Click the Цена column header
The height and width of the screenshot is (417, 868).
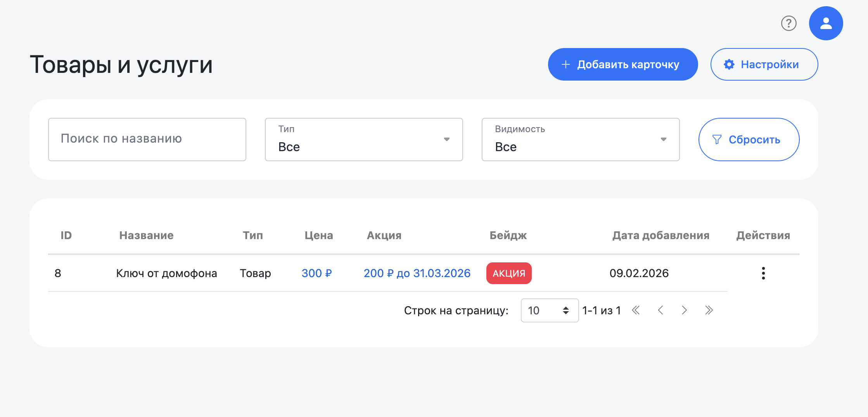(x=318, y=235)
